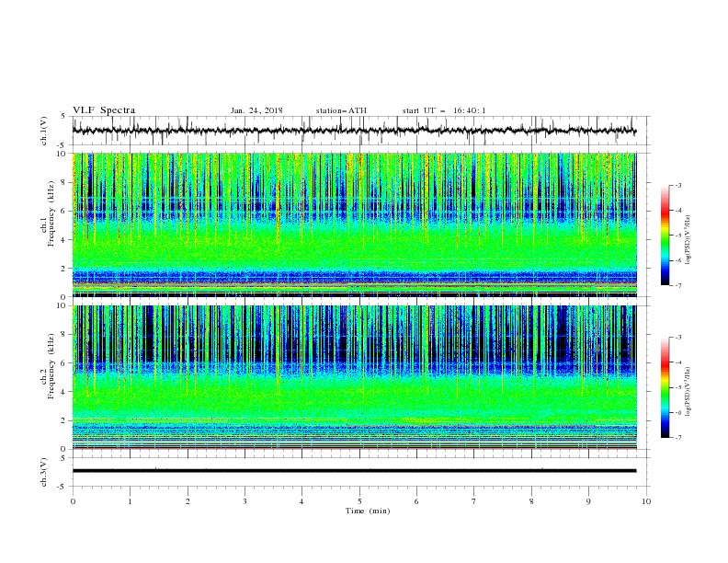Click time axis tick label "4"
This screenshot has height=563, width=728.
pos(301,501)
